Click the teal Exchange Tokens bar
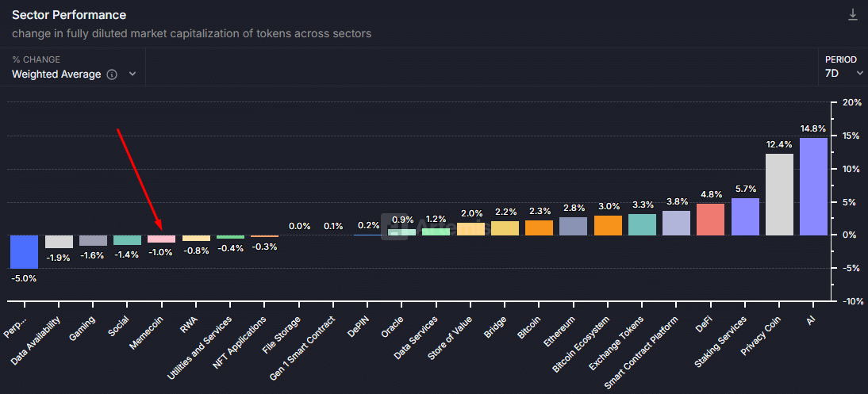Image resolution: width=868 pixels, height=394 pixels. click(642, 224)
